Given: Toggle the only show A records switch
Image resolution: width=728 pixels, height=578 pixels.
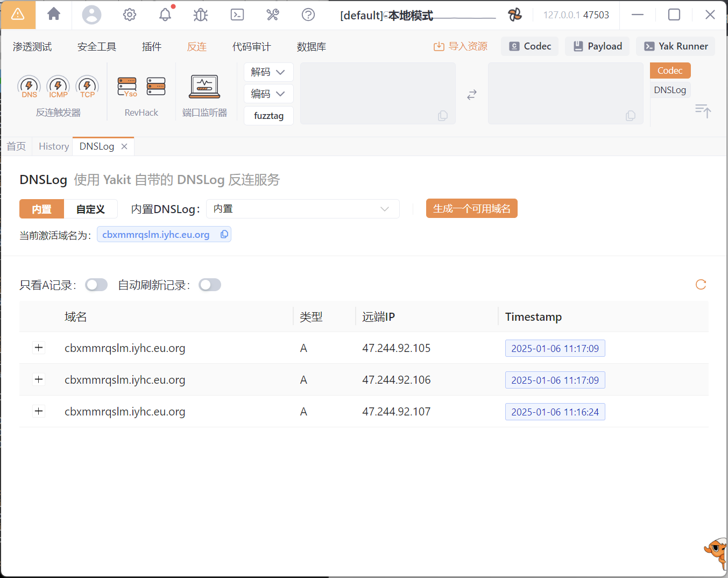Looking at the screenshot, I should point(96,285).
